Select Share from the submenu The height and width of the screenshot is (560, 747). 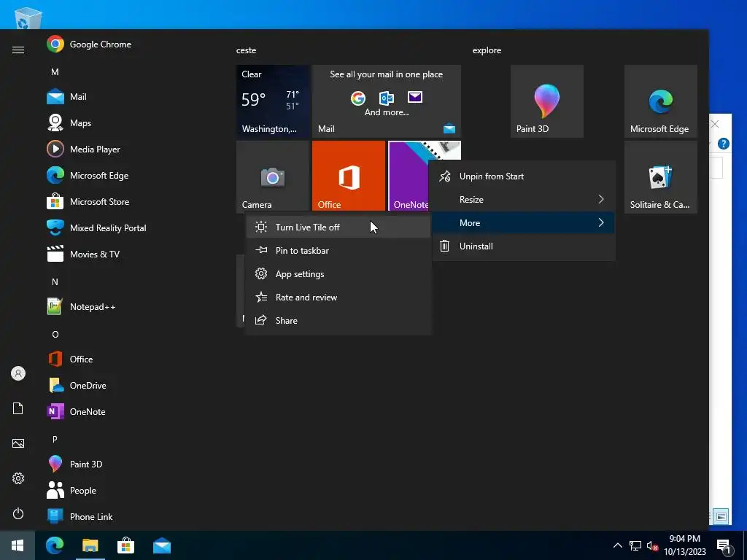(x=338, y=321)
